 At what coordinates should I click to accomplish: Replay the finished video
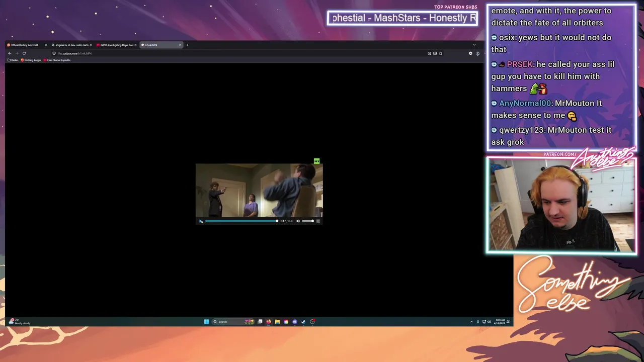click(201, 221)
